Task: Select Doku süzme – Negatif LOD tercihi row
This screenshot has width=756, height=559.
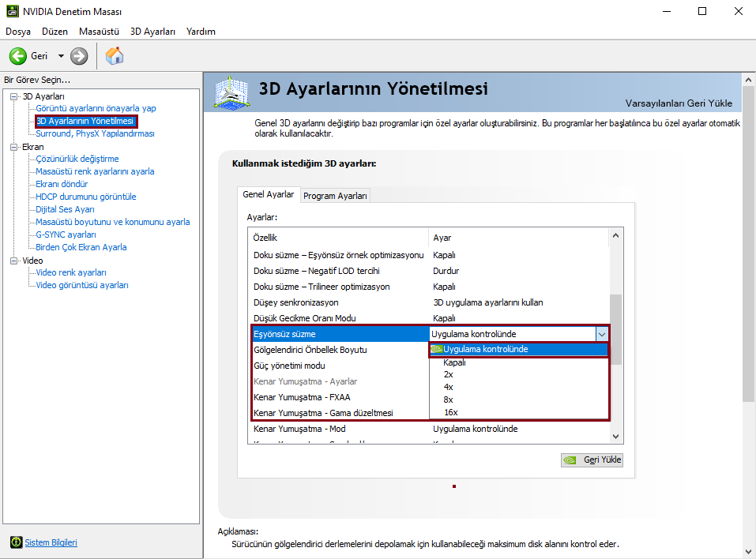Action: (x=429, y=271)
